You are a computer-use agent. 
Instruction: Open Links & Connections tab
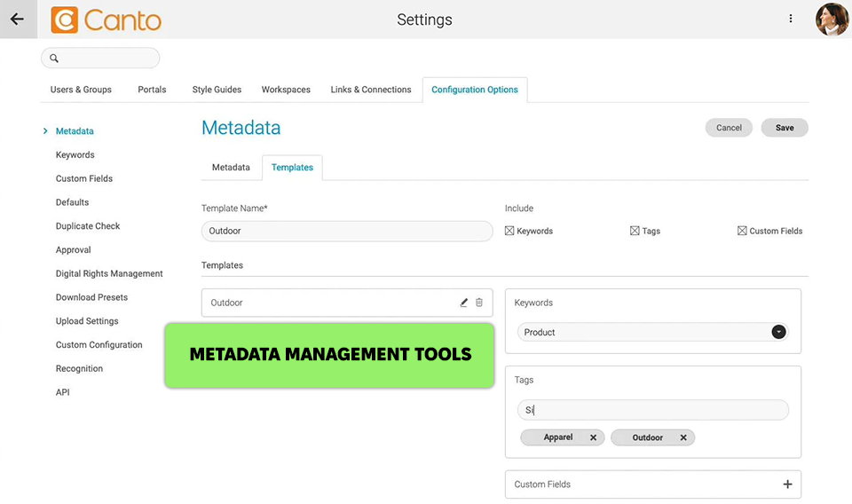(371, 90)
